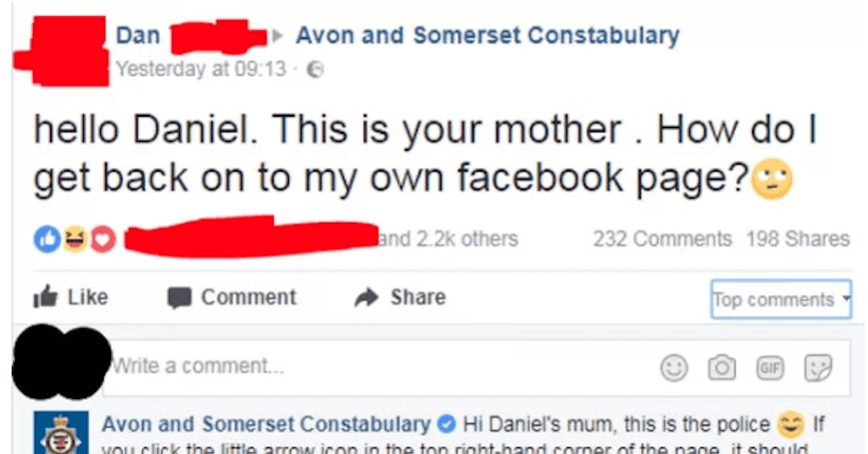868x454 pixels.
Task: Click 'and 2.2k others' reactions link
Action: click(447, 239)
